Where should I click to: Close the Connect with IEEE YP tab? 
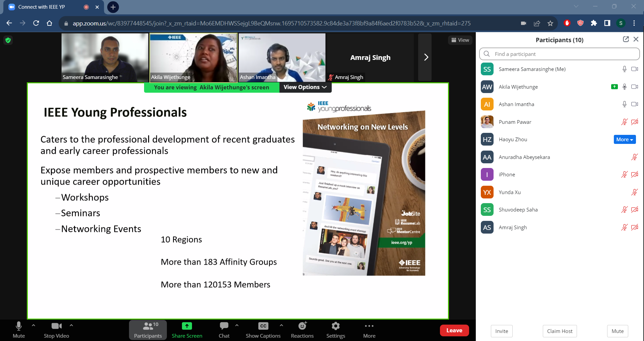pos(97,7)
